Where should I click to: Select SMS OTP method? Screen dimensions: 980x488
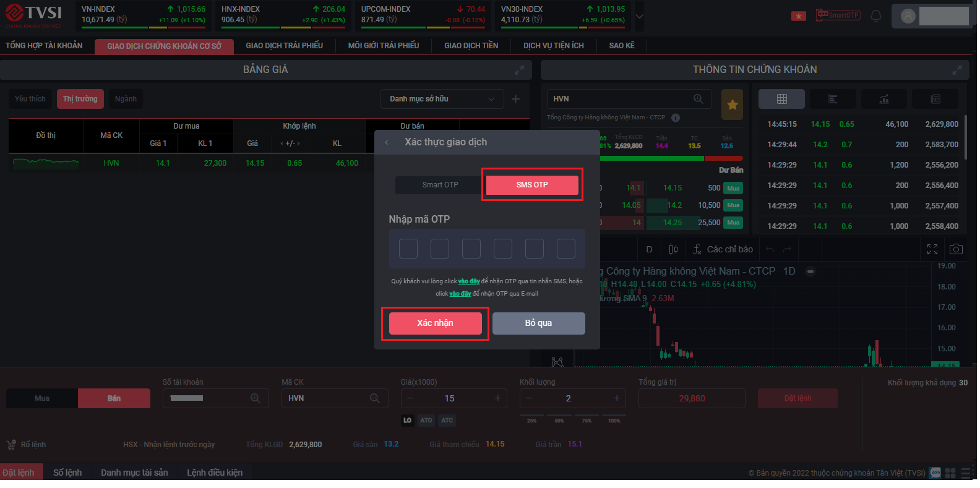pyautogui.click(x=532, y=185)
